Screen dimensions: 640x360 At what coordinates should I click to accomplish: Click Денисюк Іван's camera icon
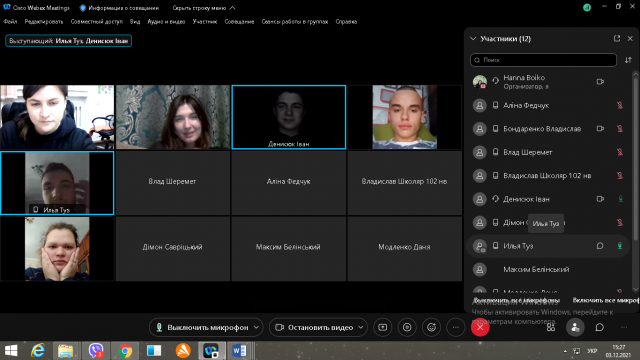point(600,199)
